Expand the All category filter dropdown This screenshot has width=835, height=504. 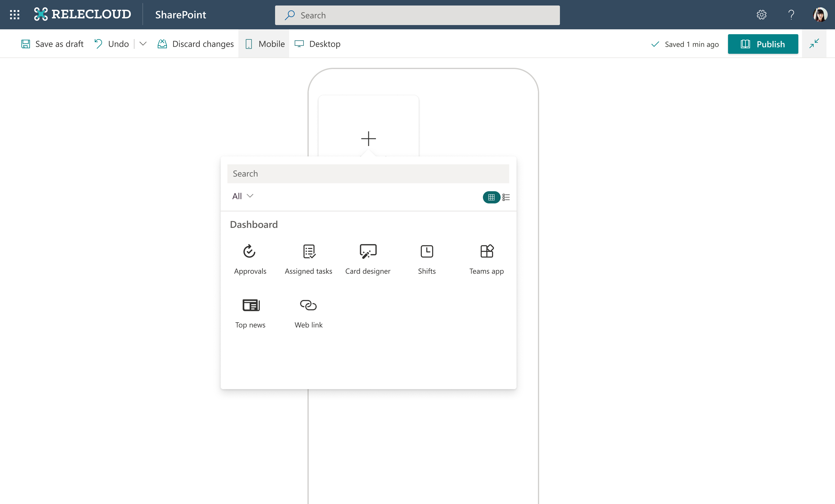pyautogui.click(x=243, y=196)
